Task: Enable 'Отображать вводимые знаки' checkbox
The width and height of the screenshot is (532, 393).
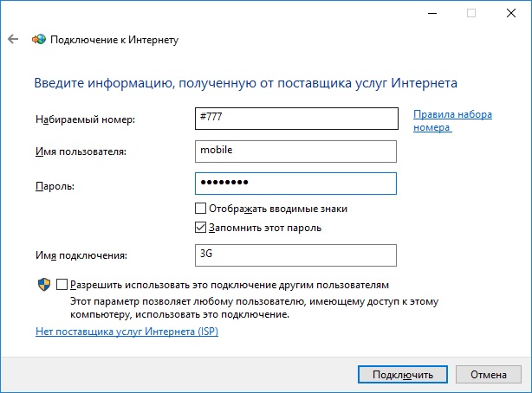Action: pyautogui.click(x=201, y=209)
